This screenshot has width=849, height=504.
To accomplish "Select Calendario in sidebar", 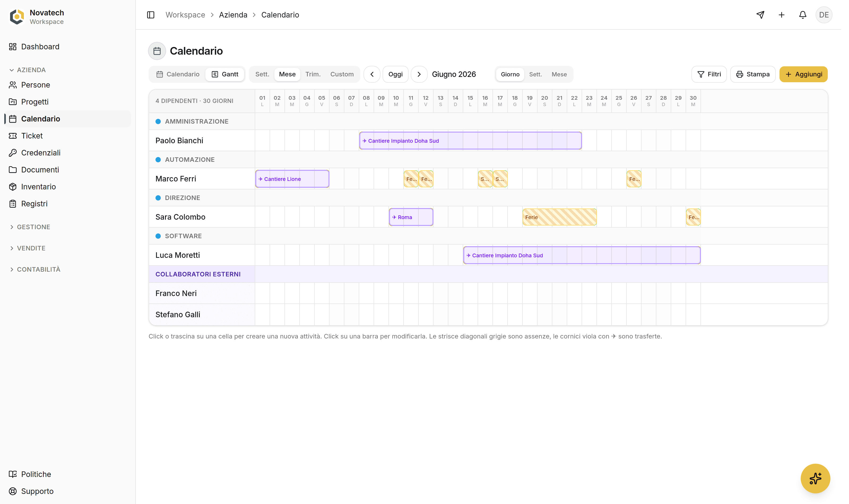I will (x=68, y=119).
